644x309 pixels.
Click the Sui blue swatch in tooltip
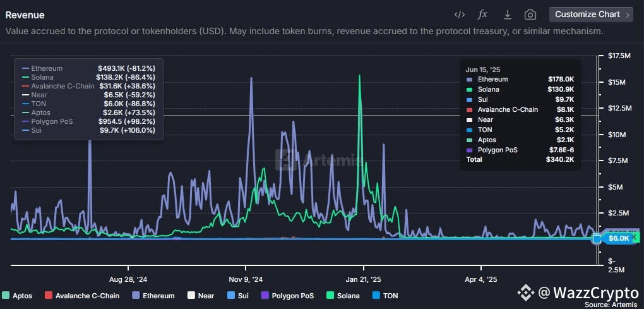pos(470,99)
